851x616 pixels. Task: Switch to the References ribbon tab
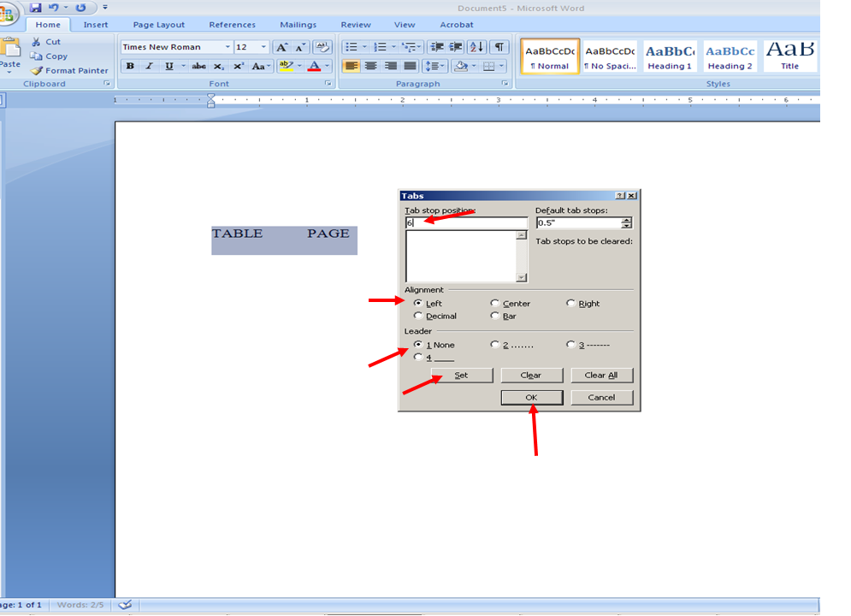coord(232,25)
